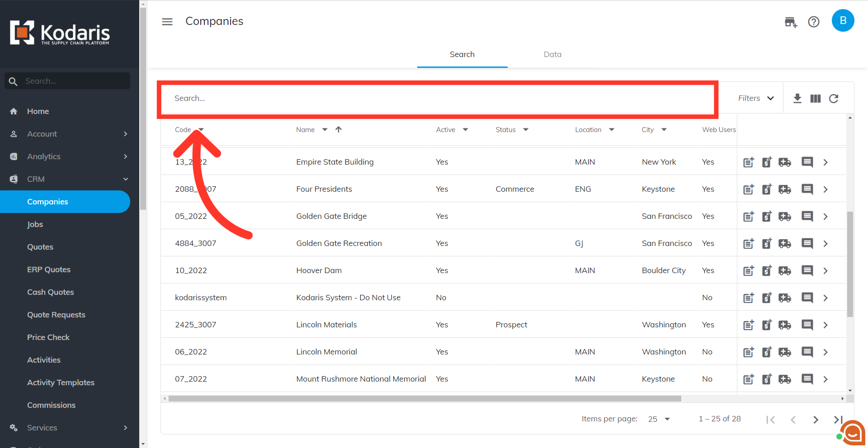Select Companies in sidebar
The width and height of the screenshot is (868, 448).
[x=65, y=202]
